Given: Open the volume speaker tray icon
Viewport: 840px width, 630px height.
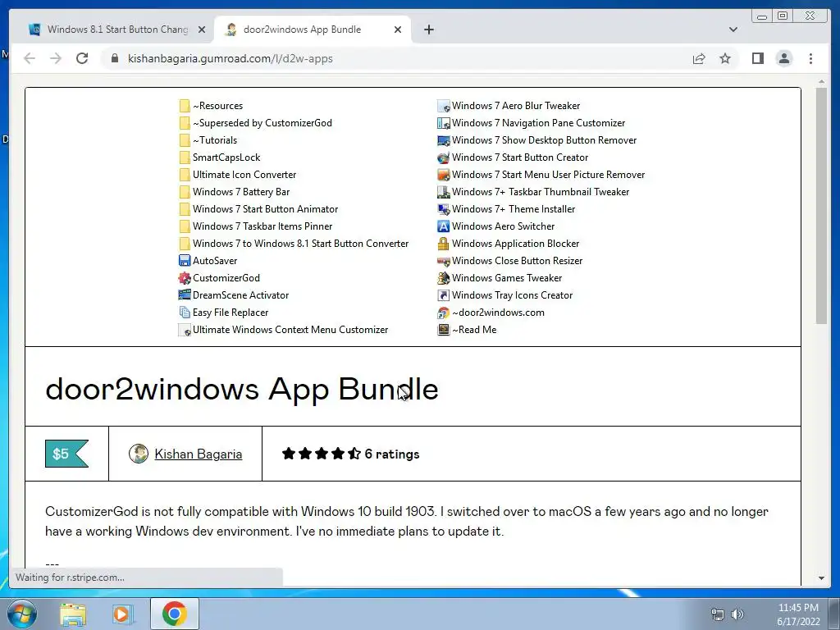Looking at the screenshot, I should coord(737,614).
